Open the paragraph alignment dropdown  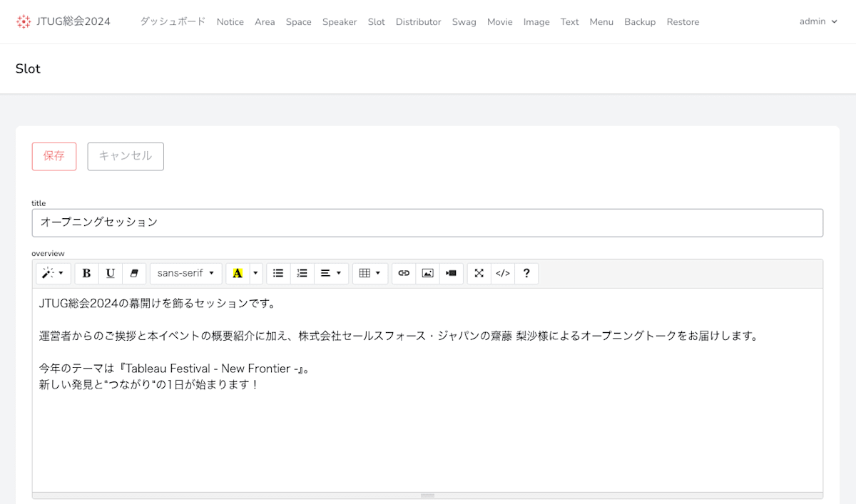pos(331,273)
